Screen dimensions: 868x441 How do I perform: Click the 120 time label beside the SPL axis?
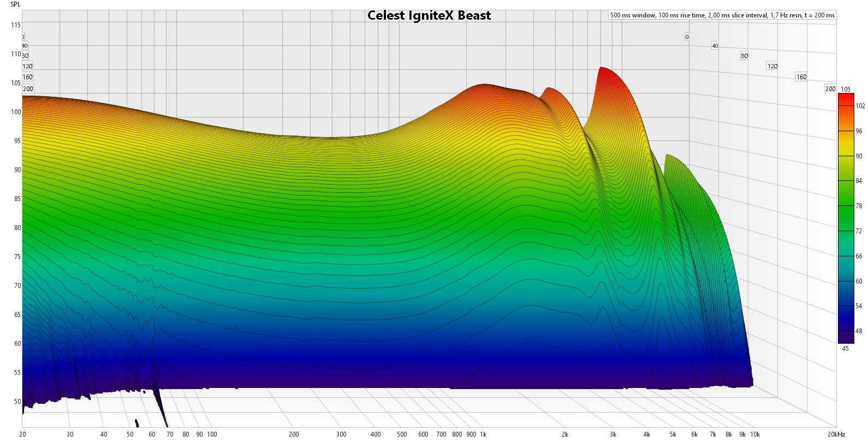click(27, 66)
